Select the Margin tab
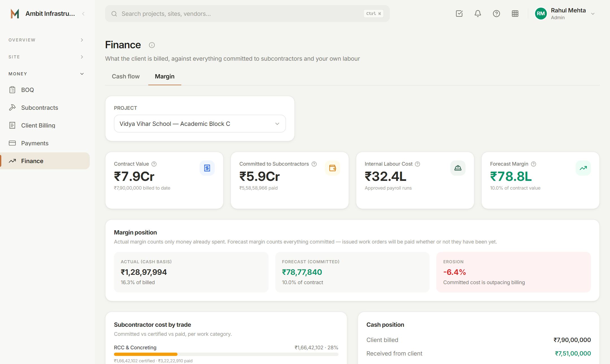The image size is (610, 364). [x=165, y=76]
